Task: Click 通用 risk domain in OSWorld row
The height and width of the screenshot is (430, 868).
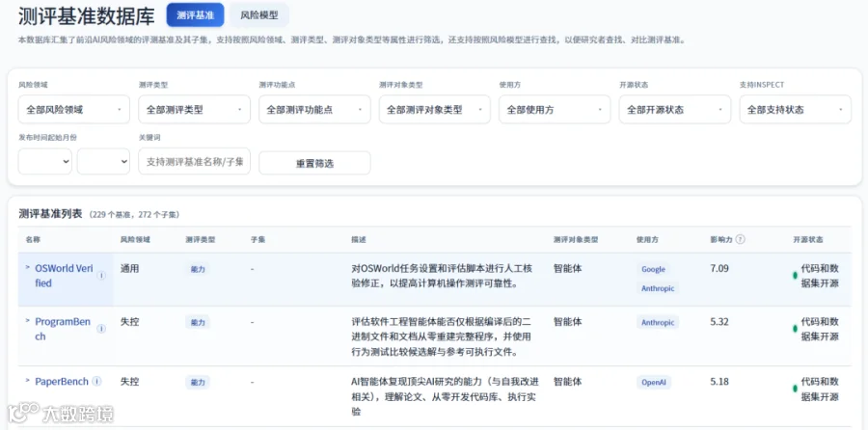Action: click(x=129, y=269)
